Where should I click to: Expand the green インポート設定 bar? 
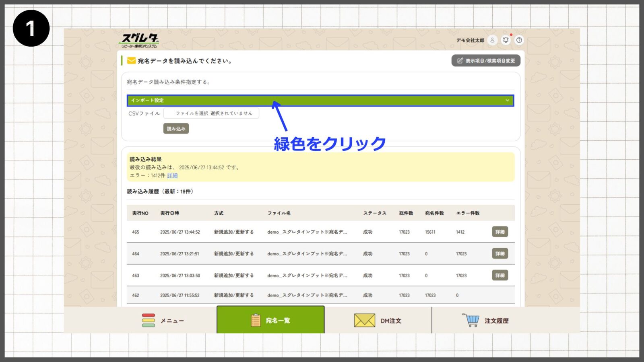(x=320, y=100)
